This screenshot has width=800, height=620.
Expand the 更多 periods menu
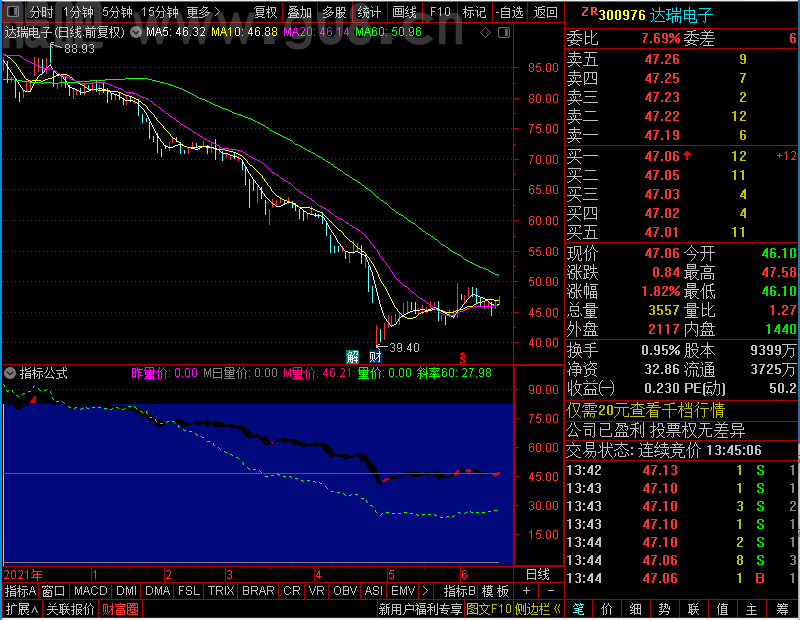(204, 12)
